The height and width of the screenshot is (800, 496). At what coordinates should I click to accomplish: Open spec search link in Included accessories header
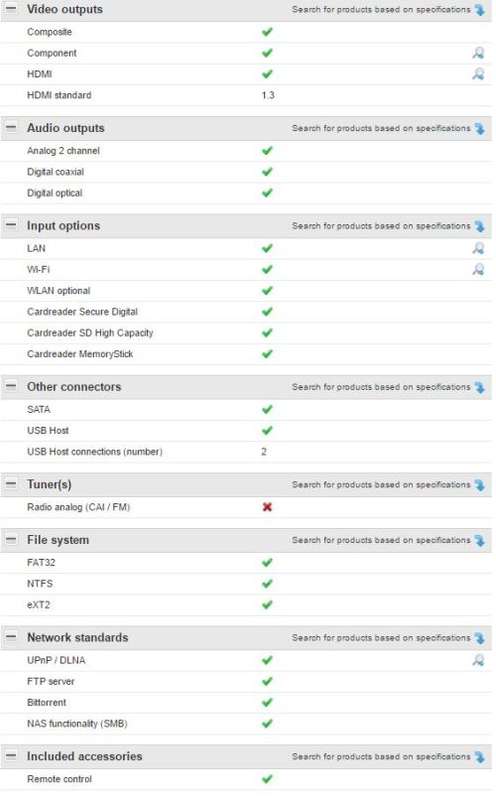[381, 757]
